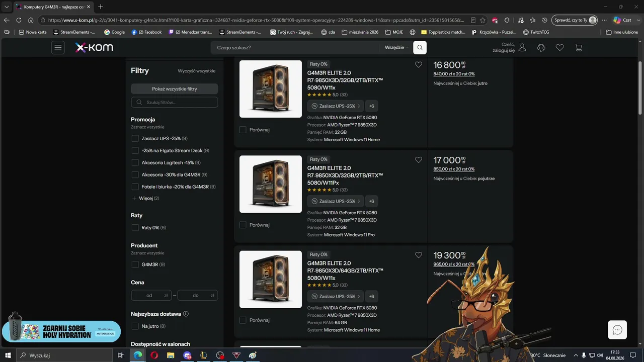Image resolution: width=644 pixels, height=362 pixels.
Task: Expand Zasilacz UPS -25% promo on 19 300 zł computer
Action: 335,296
